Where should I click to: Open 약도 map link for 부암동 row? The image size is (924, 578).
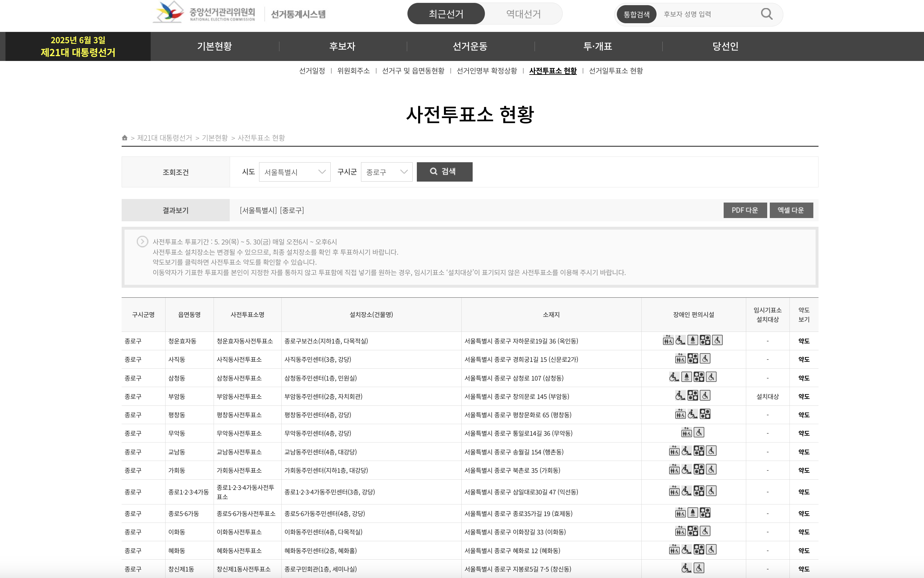[804, 396]
